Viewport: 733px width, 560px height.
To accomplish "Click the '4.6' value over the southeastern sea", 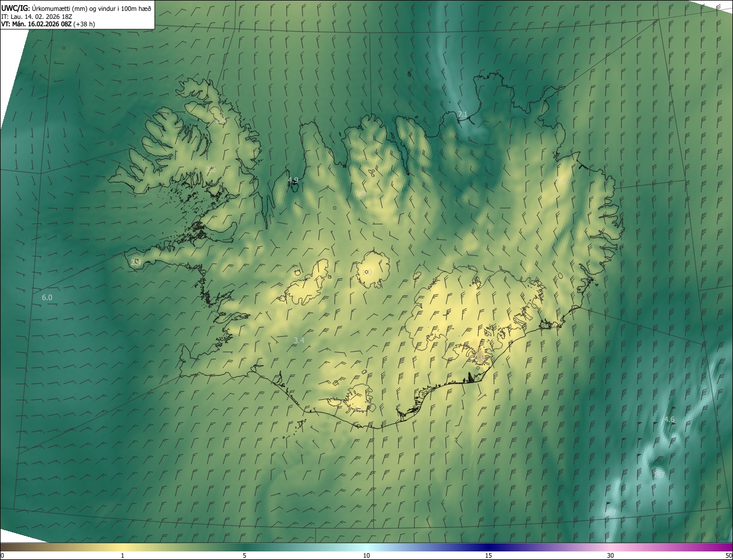I will [x=669, y=419].
